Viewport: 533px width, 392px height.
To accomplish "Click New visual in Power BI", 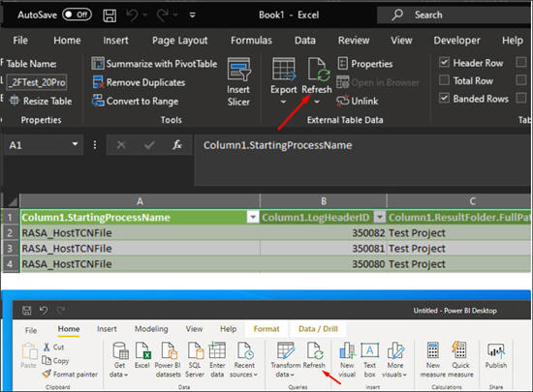I will pyautogui.click(x=347, y=360).
